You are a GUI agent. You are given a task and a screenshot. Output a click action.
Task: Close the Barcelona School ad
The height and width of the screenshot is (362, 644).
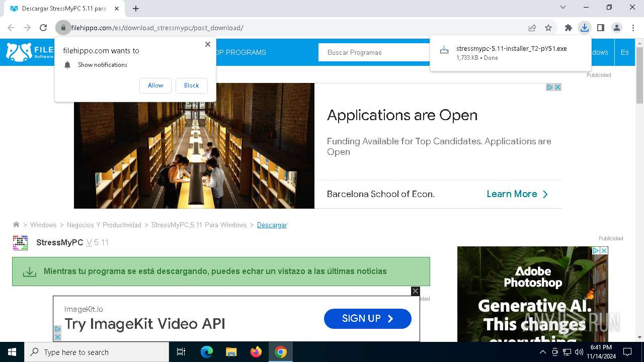pyautogui.click(x=557, y=87)
